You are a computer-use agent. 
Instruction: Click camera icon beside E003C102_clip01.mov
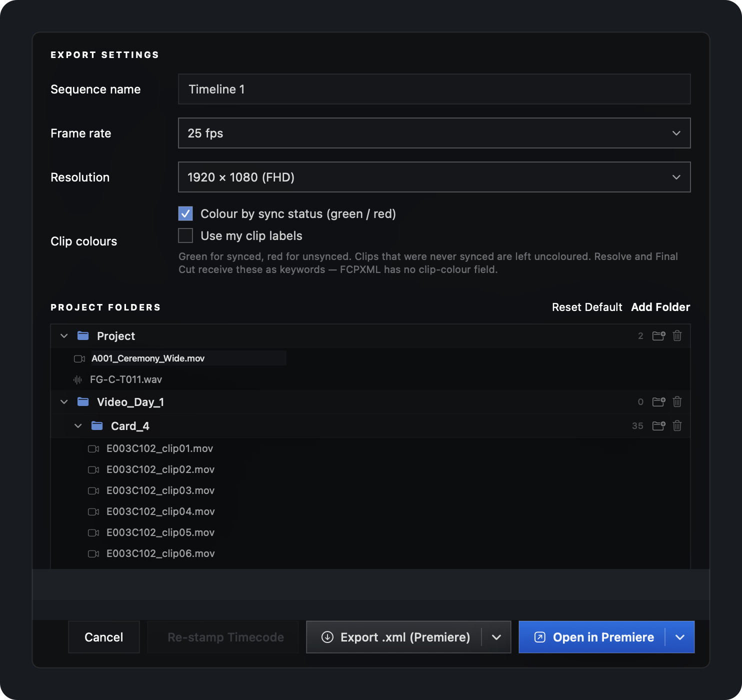coord(93,448)
